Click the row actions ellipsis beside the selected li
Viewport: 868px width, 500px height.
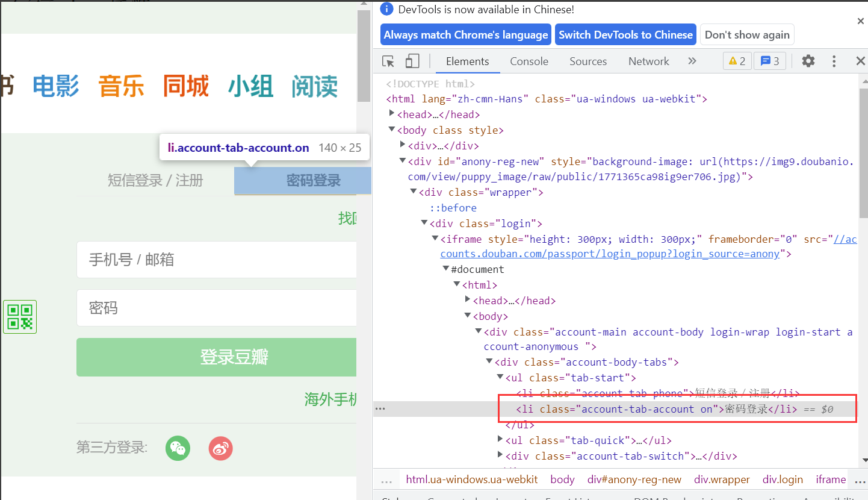coord(380,408)
